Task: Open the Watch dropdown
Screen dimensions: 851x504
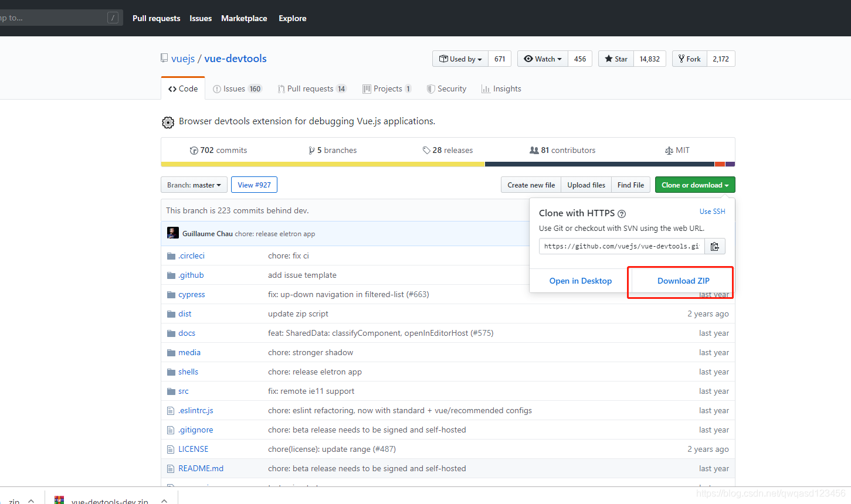Action: pyautogui.click(x=543, y=59)
